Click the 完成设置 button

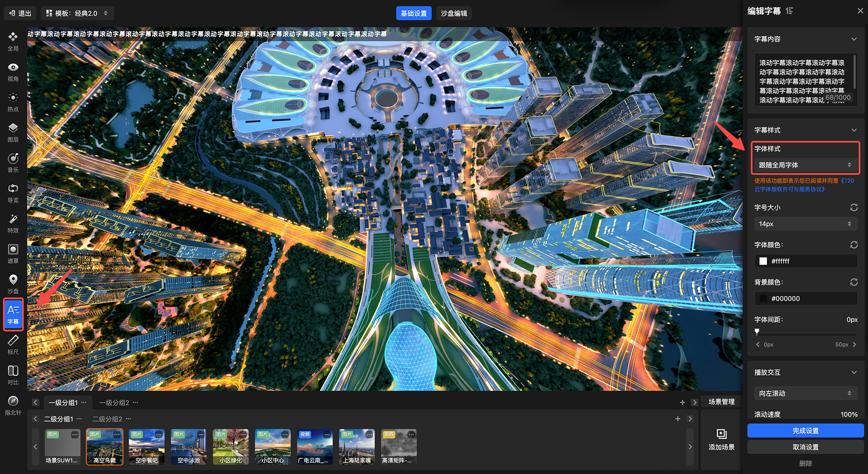pyautogui.click(x=806, y=431)
